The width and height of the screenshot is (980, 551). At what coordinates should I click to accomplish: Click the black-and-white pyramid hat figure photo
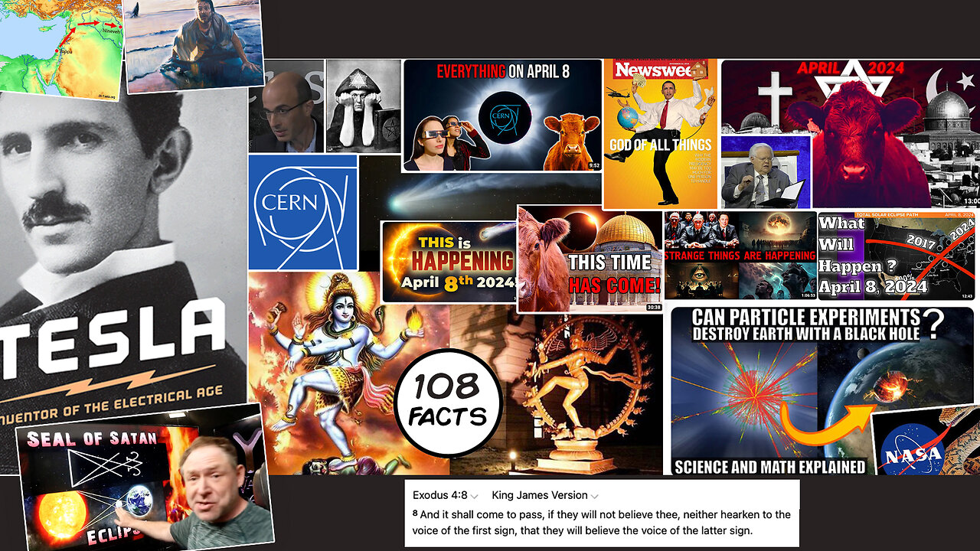pyautogui.click(x=363, y=106)
